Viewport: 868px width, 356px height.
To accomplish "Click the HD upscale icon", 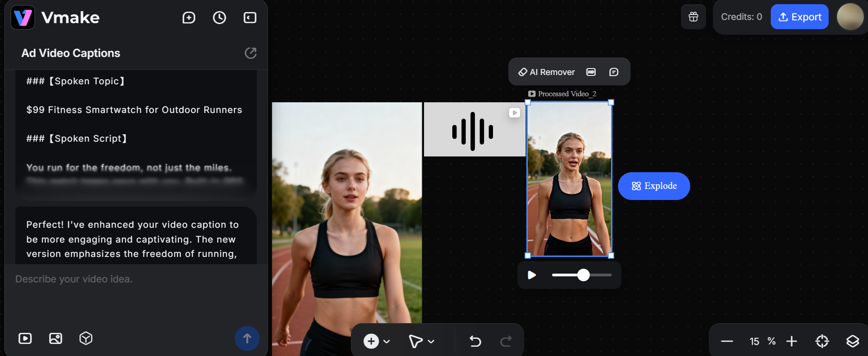I will [x=591, y=72].
